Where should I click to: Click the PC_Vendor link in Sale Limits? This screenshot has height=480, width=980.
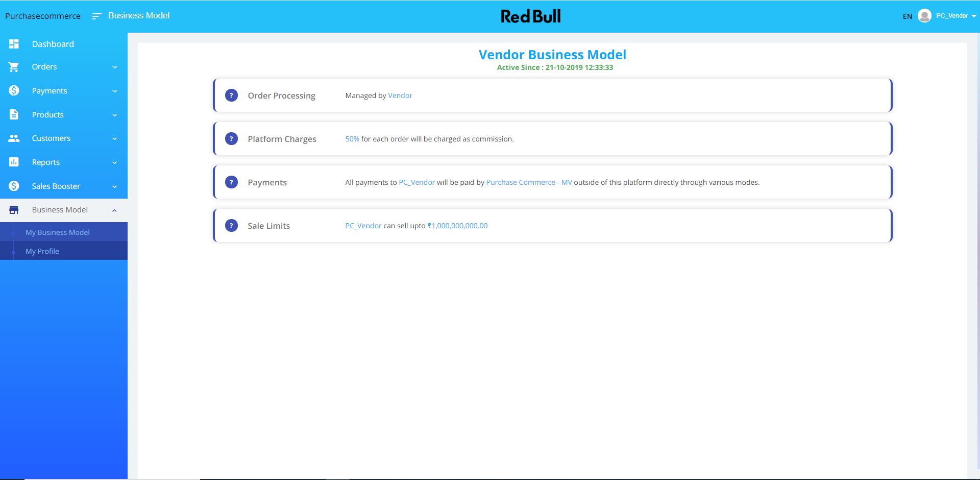click(363, 226)
